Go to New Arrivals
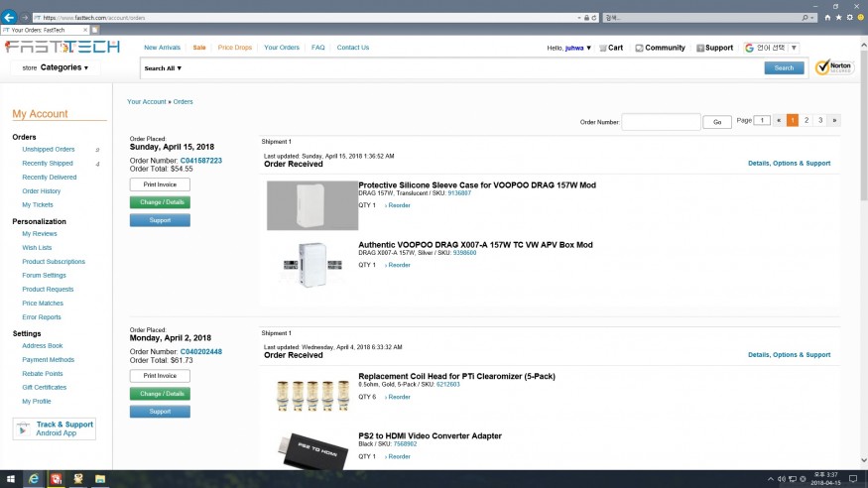 click(x=163, y=48)
